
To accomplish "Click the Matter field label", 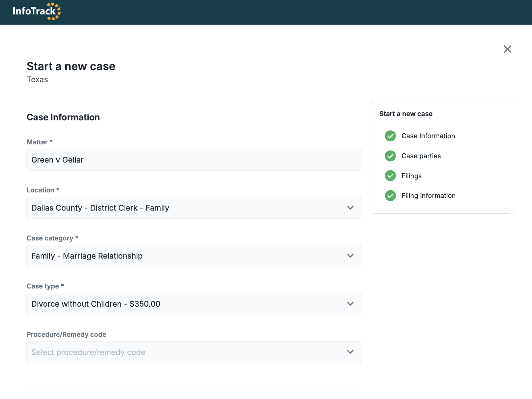I will coord(37,142).
